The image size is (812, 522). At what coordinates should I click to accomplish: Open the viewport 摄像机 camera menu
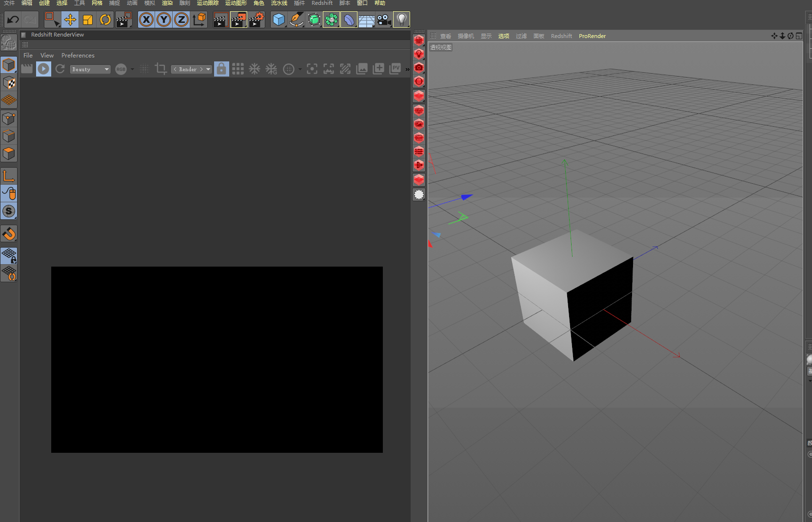pos(465,36)
